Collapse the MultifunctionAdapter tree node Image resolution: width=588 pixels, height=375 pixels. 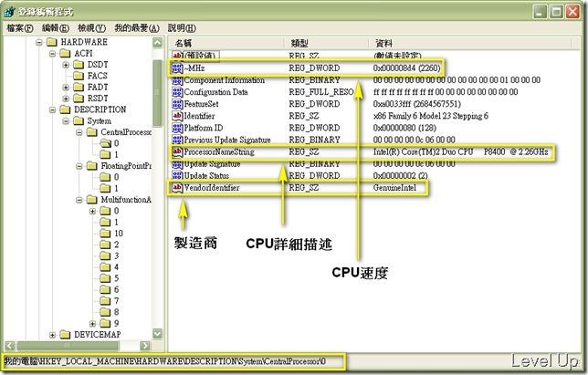point(79,200)
